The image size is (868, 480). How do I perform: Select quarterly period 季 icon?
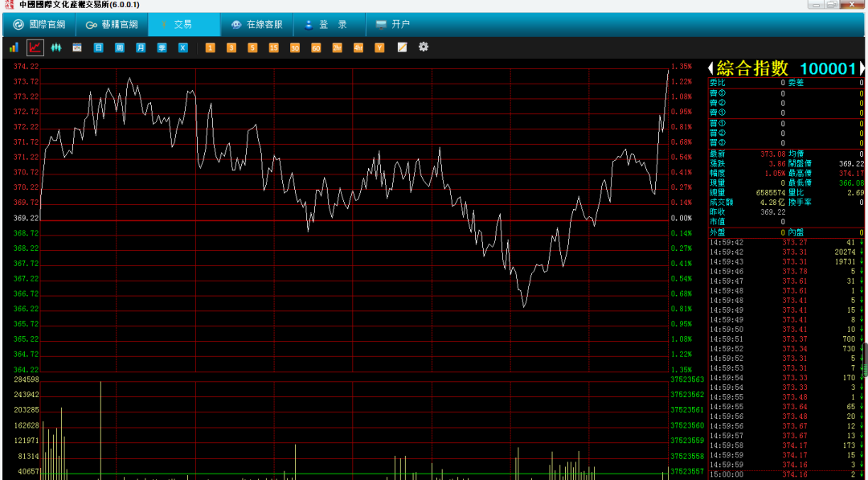tap(162, 47)
